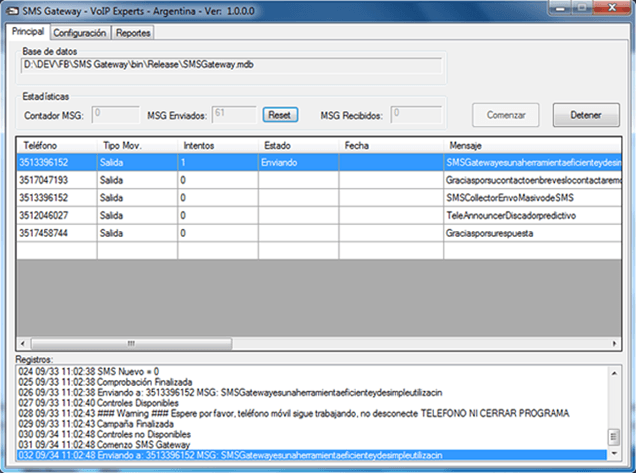Select log line 027 Controles Disponibles

pos(312,403)
